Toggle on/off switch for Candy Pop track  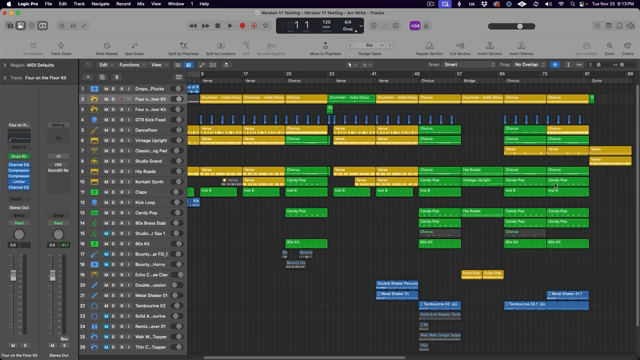176,213
